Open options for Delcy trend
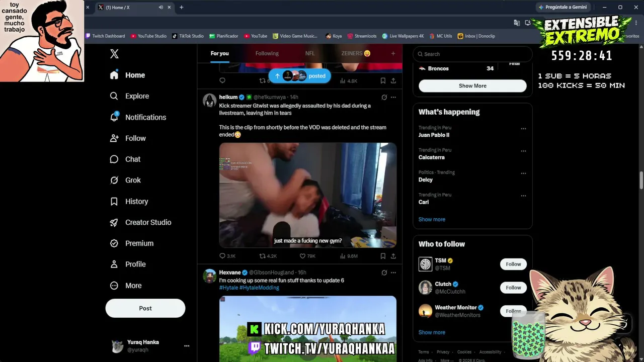The height and width of the screenshot is (362, 644). [x=523, y=173]
